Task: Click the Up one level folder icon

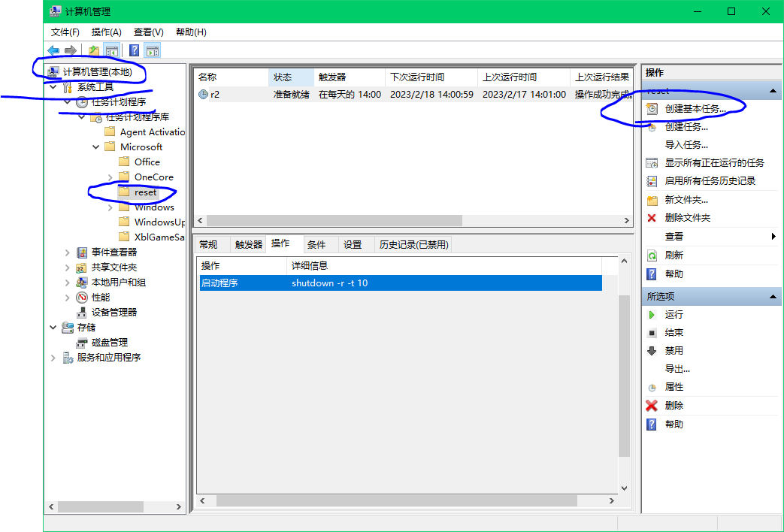Action: click(x=93, y=50)
